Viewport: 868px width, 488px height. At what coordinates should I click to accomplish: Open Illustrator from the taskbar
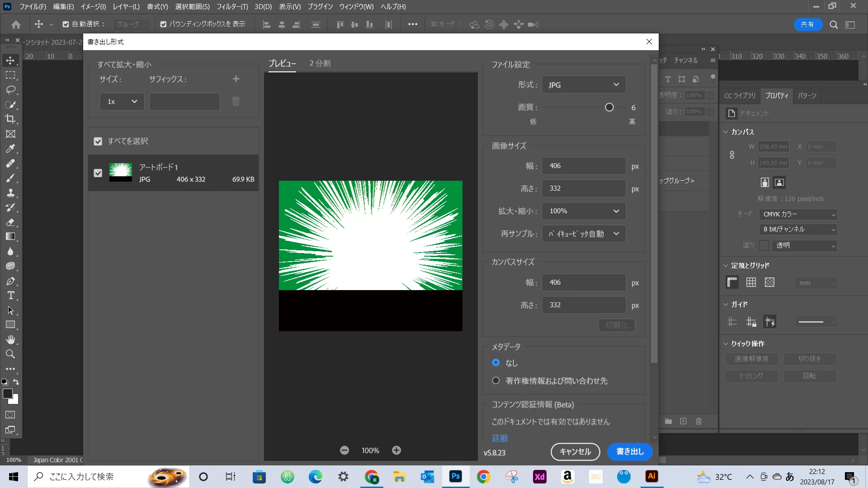[x=651, y=476]
